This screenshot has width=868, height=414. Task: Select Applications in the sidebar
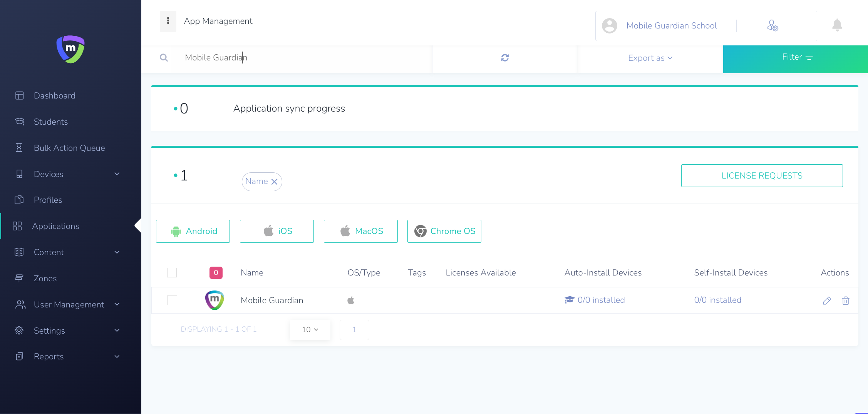pos(56,226)
